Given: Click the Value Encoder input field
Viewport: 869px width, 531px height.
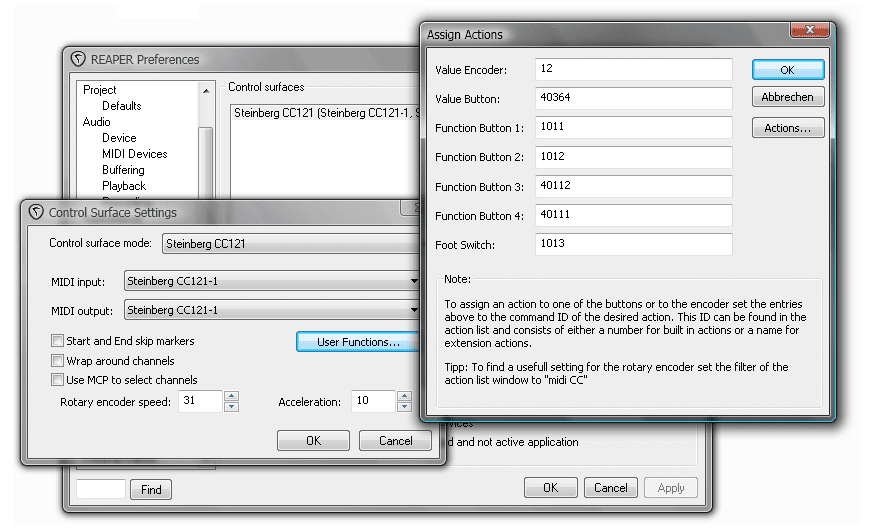Looking at the screenshot, I should pos(633,69).
